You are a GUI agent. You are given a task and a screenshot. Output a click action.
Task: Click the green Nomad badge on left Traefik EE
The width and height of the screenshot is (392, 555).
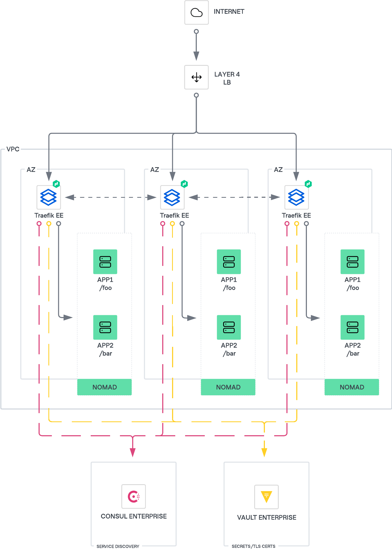coord(56,184)
